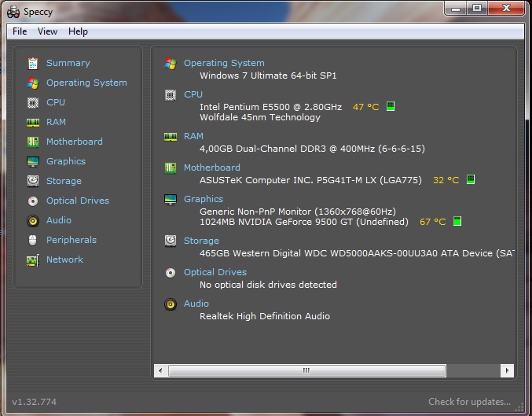Go to the CPU section in the sidebar
The height and width of the screenshot is (416, 532).
click(x=56, y=102)
